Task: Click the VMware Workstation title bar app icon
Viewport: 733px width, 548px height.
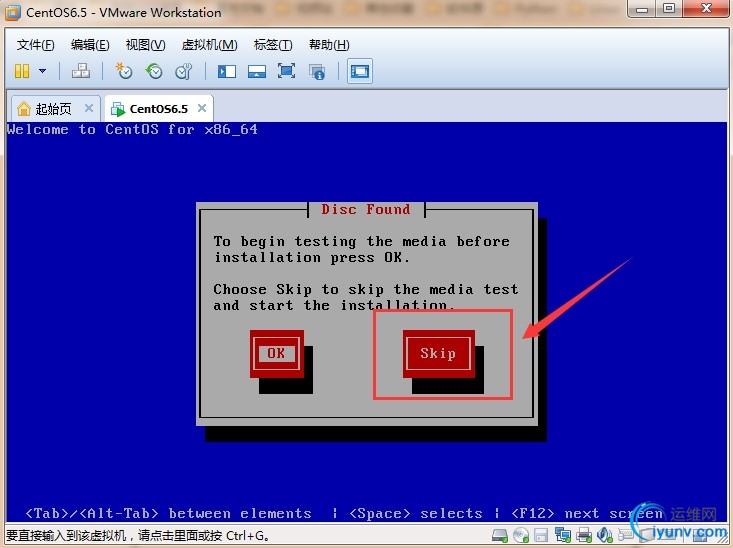Action: click(x=13, y=12)
